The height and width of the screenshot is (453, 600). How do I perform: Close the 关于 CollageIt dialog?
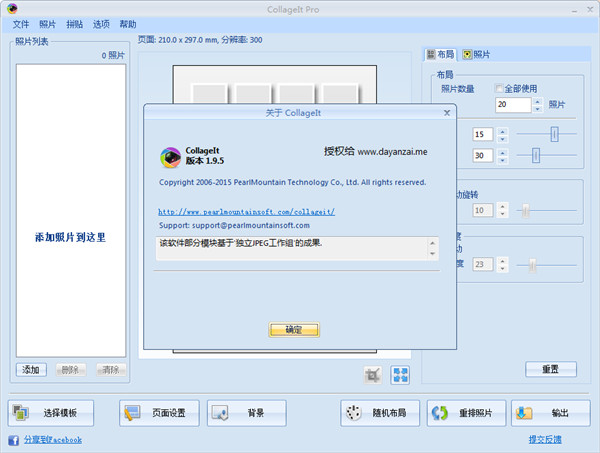click(447, 113)
